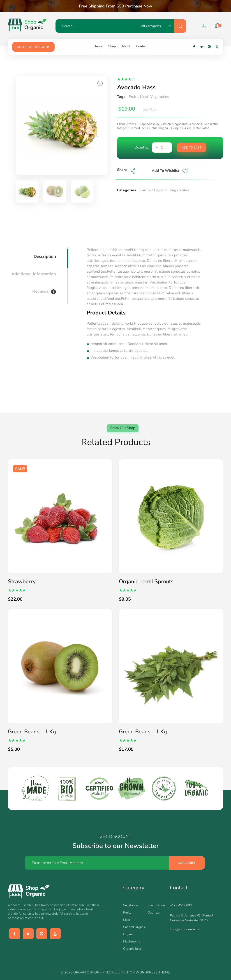
Task: Click the footer Twitter icon button
Action: coord(28,934)
